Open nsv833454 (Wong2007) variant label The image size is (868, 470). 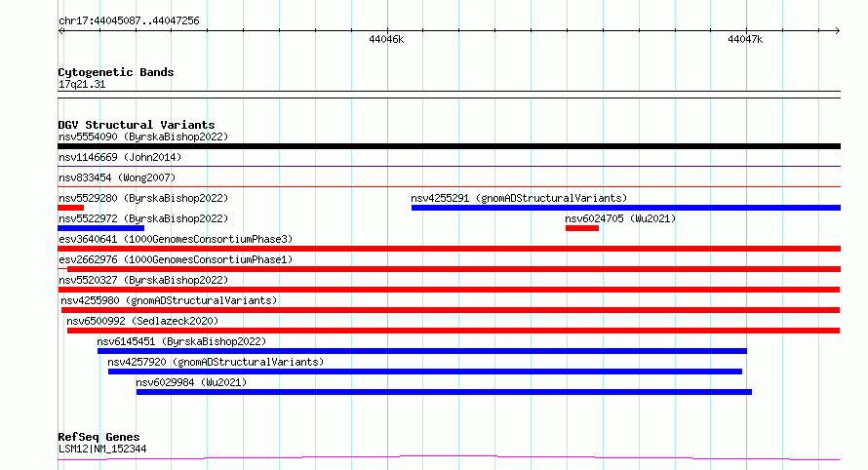click(117, 177)
